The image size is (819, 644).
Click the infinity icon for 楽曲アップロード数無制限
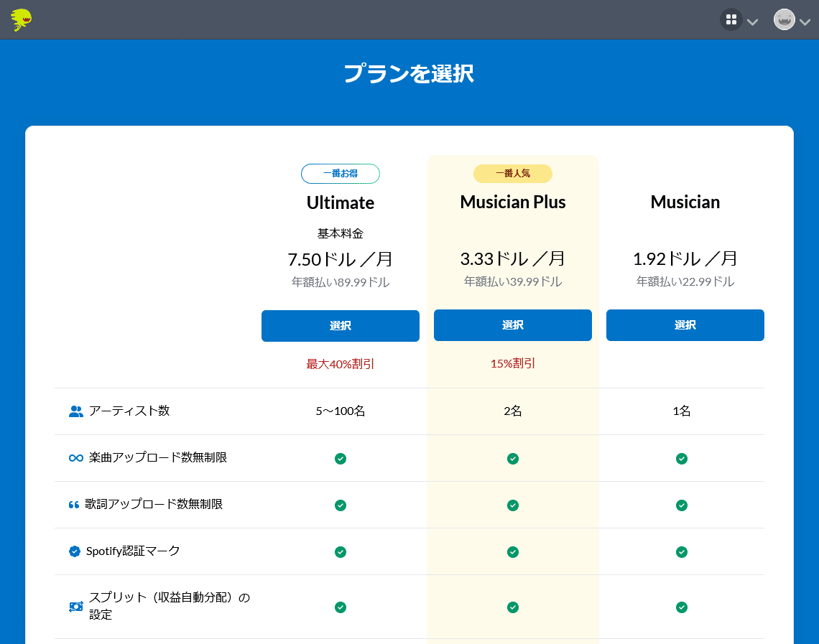click(75, 457)
